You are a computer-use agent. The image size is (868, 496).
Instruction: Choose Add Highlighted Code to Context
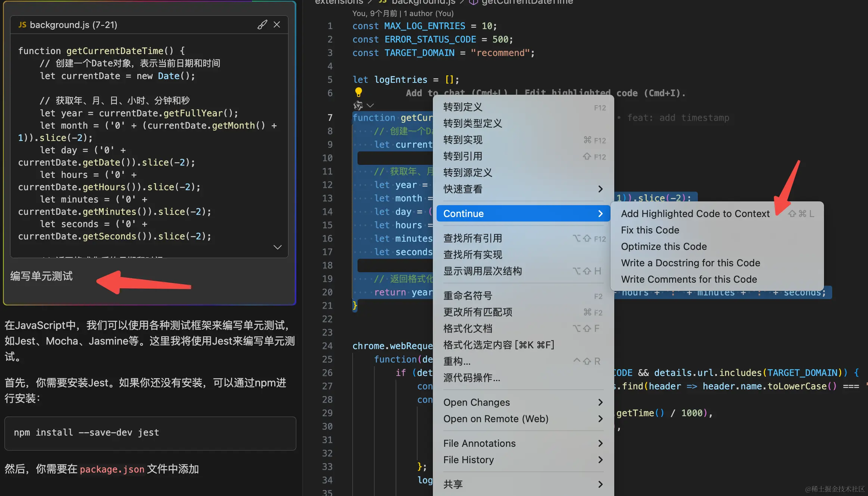pos(695,214)
